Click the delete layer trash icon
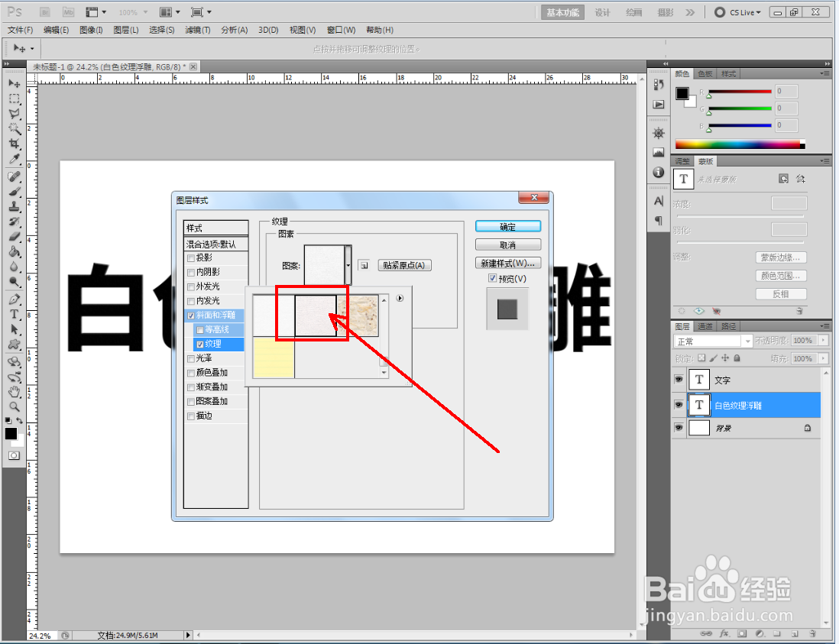This screenshot has width=839, height=644. click(812, 633)
